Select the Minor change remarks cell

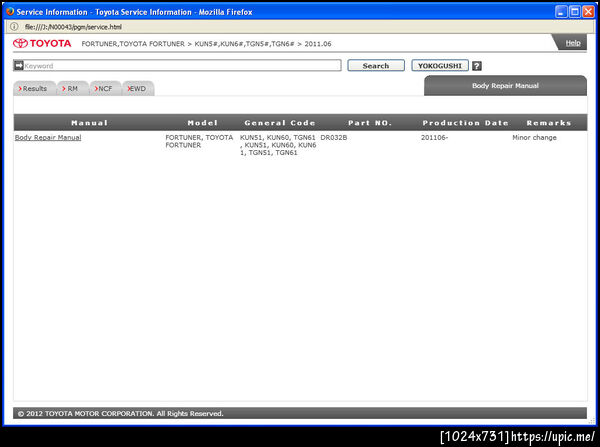click(534, 137)
